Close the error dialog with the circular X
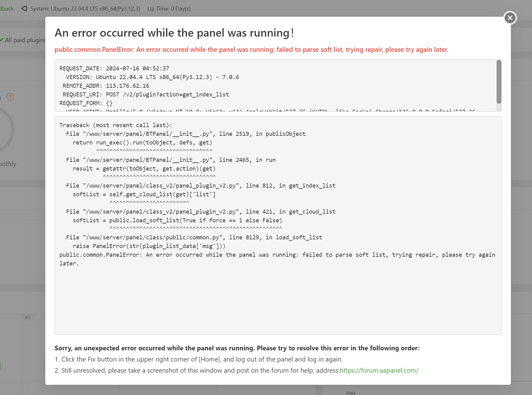The image size is (532, 395). pyautogui.click(x=509, y=18)
